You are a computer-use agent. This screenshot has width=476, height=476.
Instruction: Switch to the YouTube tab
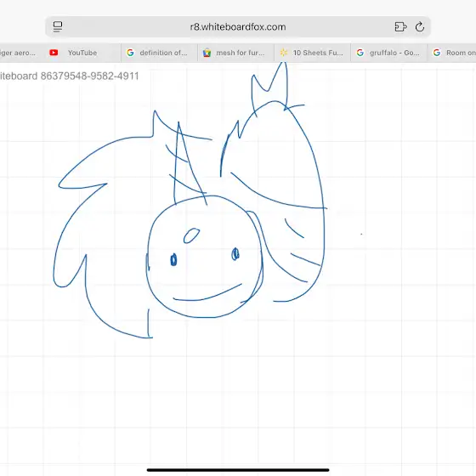coord(82,53)
